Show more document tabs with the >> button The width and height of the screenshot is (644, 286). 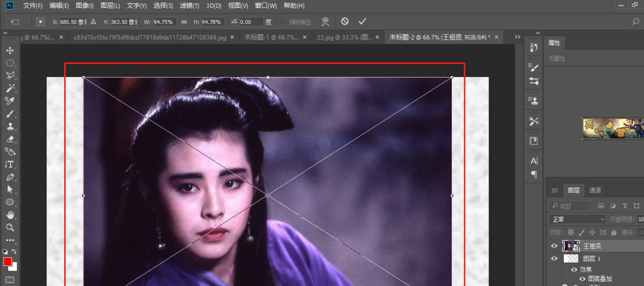[x=517, y=37]
